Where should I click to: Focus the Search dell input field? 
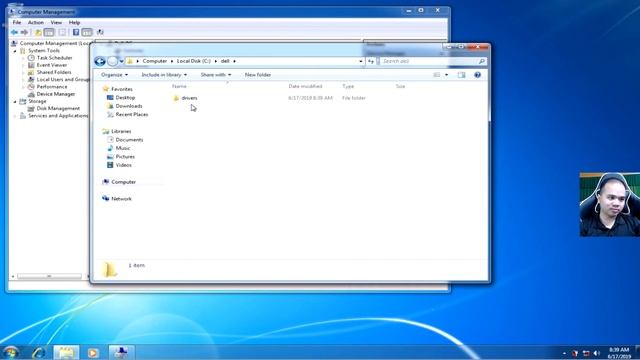(429, 61)
